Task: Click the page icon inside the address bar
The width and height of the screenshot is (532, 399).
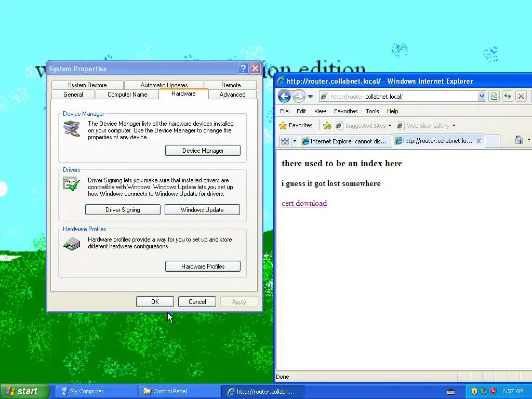Action: tap(324, 97)
